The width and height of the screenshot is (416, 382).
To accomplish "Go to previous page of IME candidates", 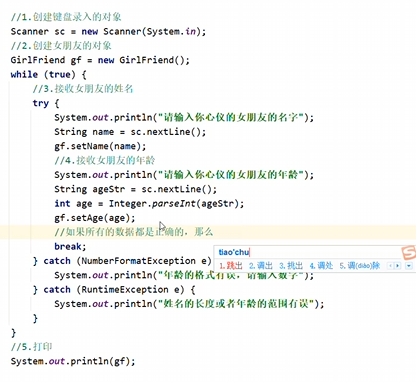I will click(x=391, y=266).
